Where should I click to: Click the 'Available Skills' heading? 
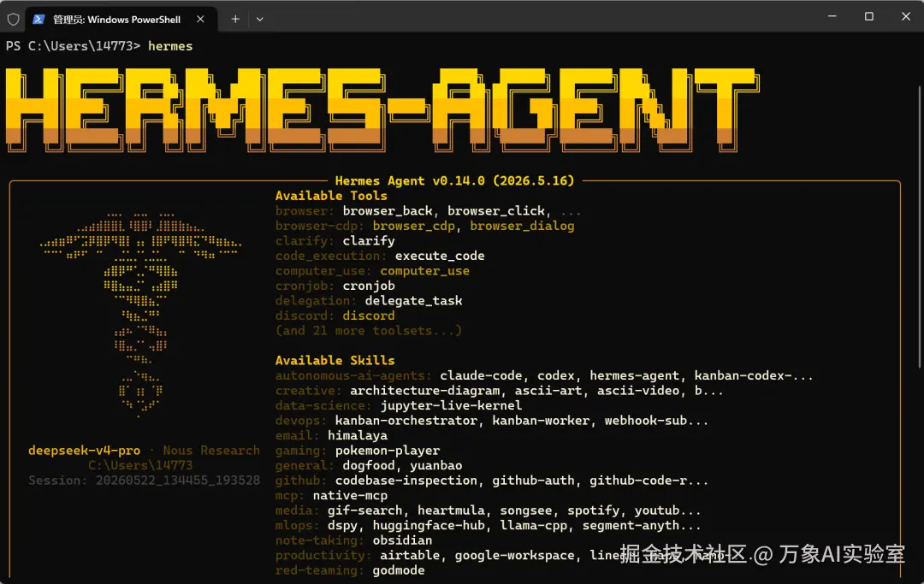pos(335,360)
